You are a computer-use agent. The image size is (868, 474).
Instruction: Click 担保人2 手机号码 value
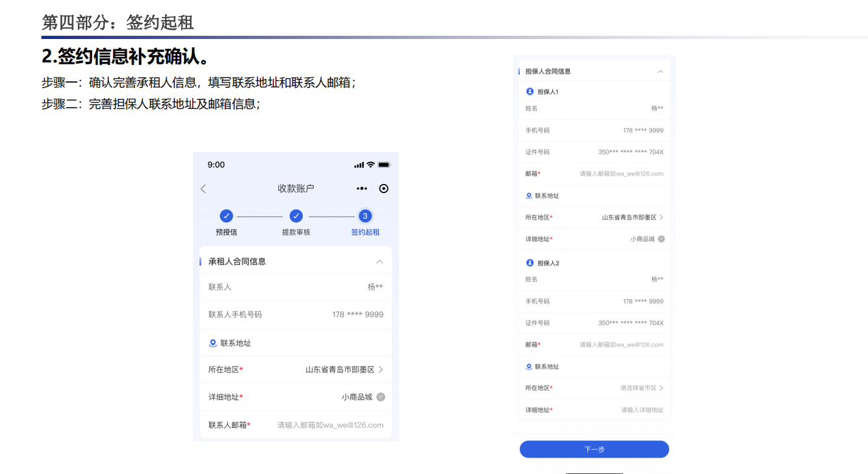point(643,301)
